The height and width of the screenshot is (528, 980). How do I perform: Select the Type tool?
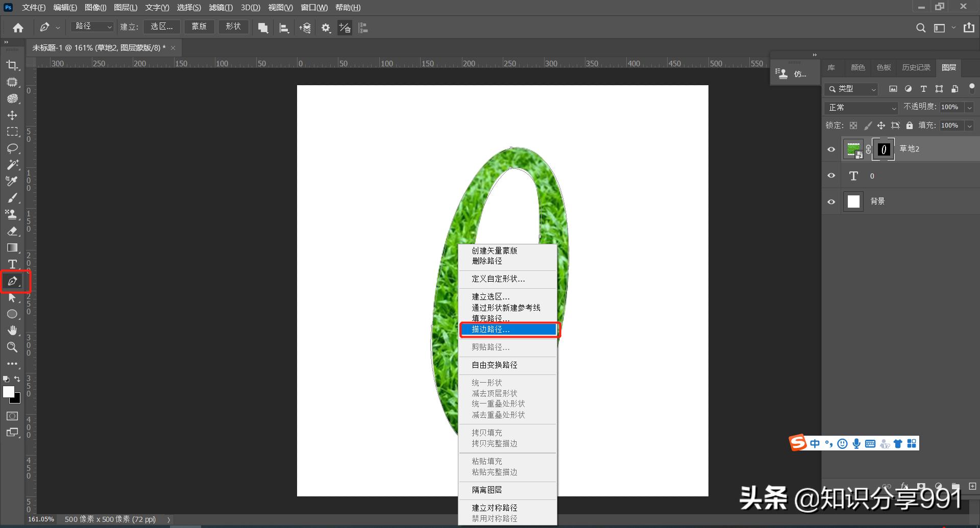(13, 264)
